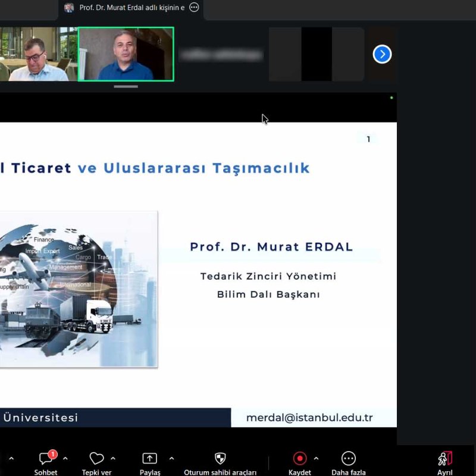Click the text "Tedarik Zinciri Yönetimi"
Screen dimensions: 476x476
268,276
